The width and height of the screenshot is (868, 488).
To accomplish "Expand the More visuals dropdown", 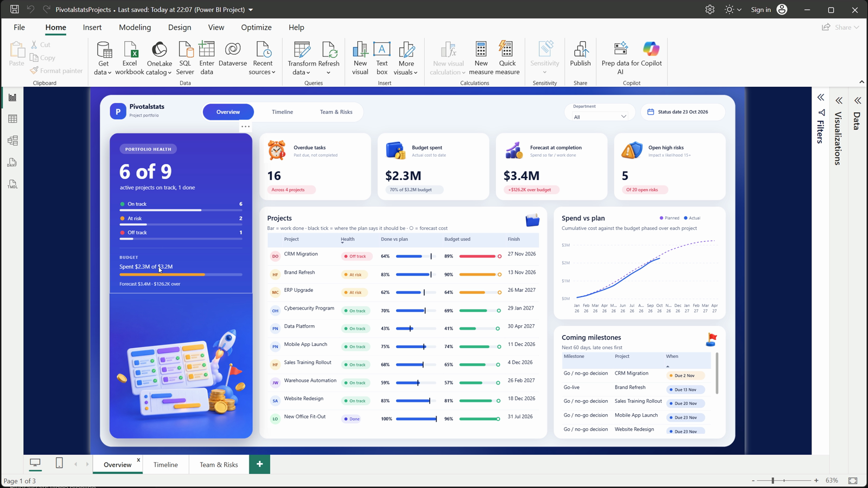I will pyautogui.click(x=406, y=58).
